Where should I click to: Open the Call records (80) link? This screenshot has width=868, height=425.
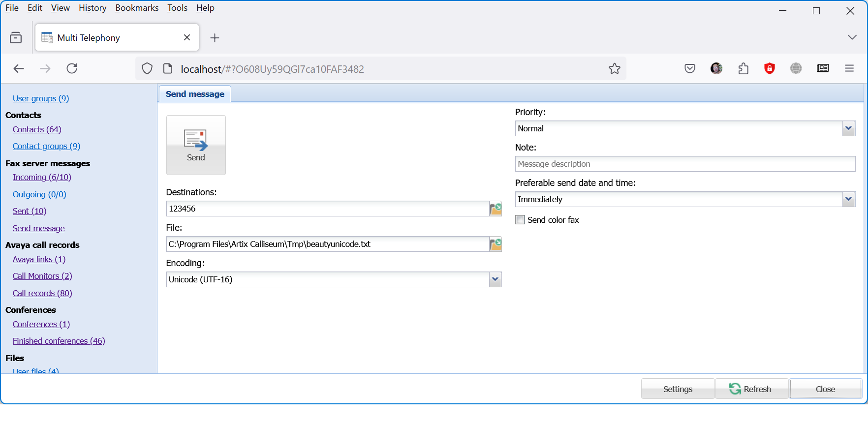(42, 293)
